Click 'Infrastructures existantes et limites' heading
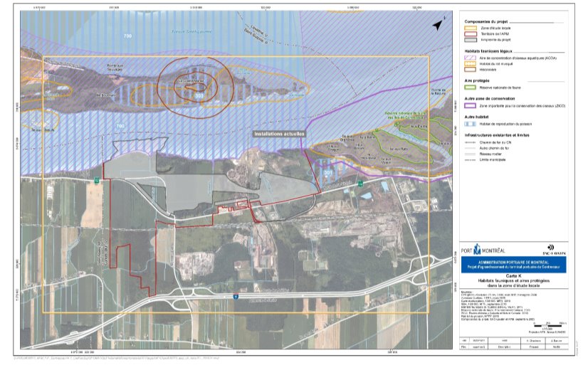 coord(497,135)
